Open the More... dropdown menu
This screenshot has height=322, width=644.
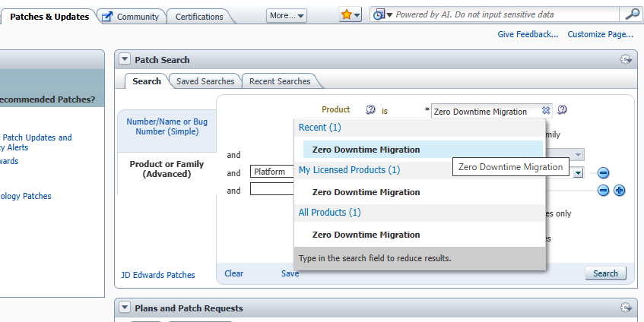(x=287, y=16)
